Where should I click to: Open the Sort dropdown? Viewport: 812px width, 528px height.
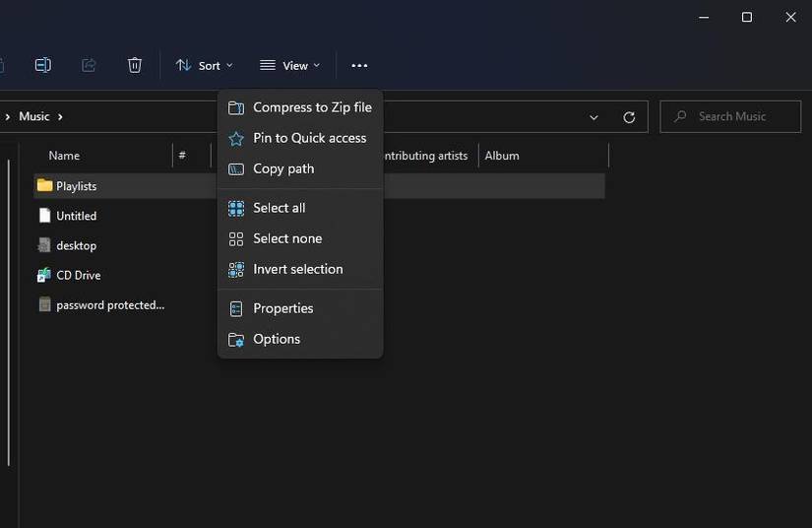[x=205, y=65]
